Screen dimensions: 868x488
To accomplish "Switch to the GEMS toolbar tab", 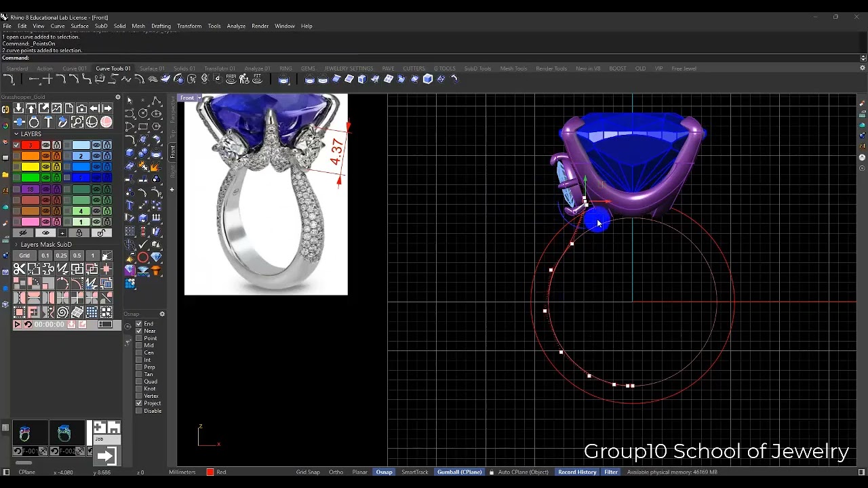I will pos(308,68).
